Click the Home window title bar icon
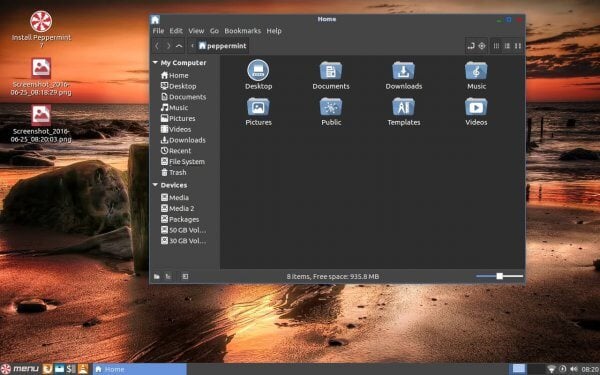 click(155, 20)
